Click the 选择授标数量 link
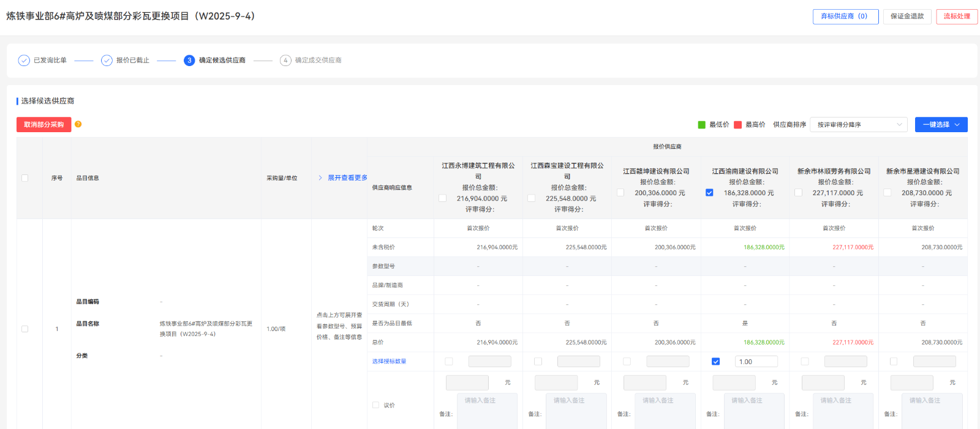This screenshot has width=980, height=429. (389, 362)
